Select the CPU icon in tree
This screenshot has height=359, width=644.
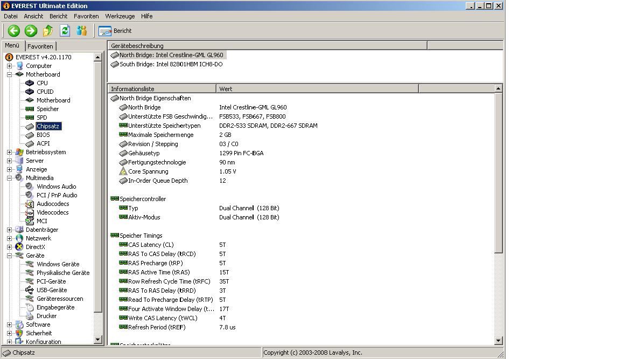[30, 83]
